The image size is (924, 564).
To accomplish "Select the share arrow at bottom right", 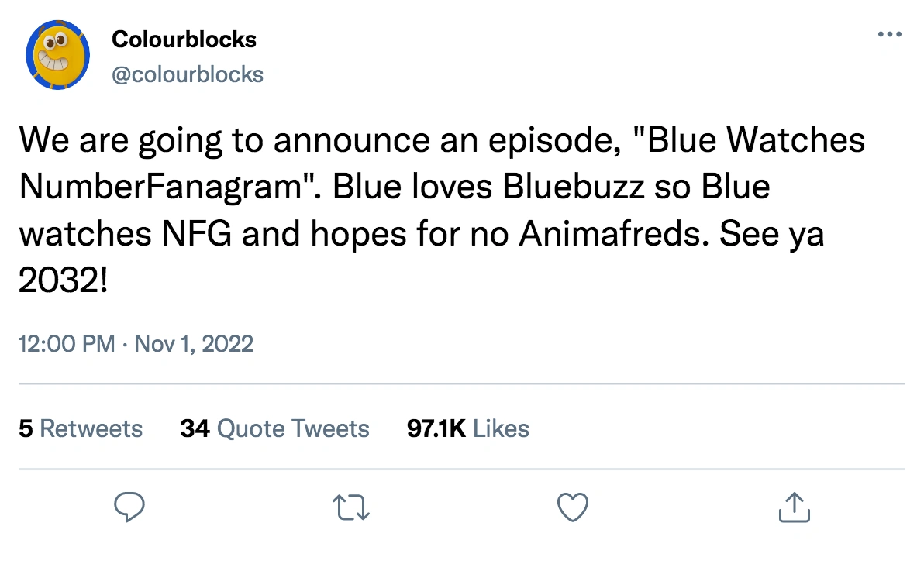I will [794, 507].
